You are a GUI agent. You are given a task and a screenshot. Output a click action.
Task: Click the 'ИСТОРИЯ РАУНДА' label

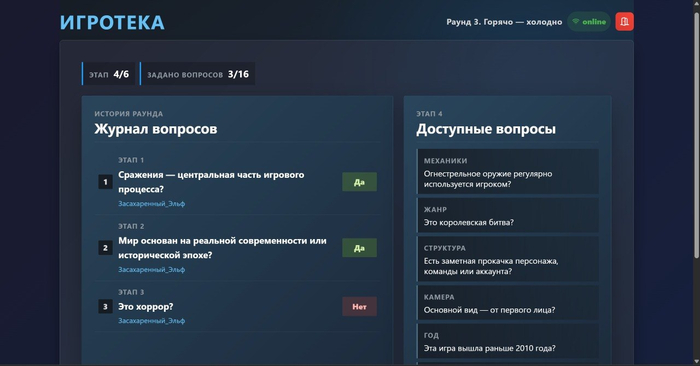[x=129, y=114]
